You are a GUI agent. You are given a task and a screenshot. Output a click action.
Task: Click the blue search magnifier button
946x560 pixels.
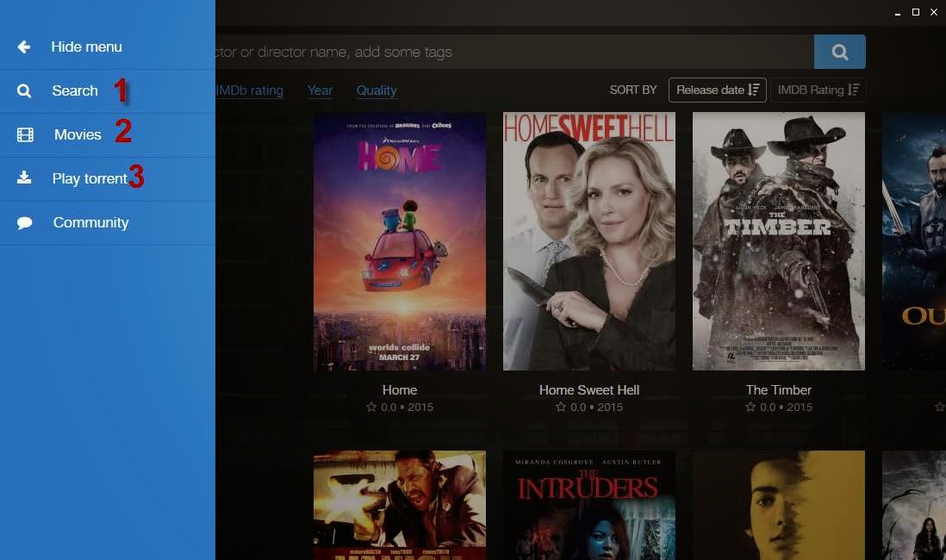tap(840, 52)
